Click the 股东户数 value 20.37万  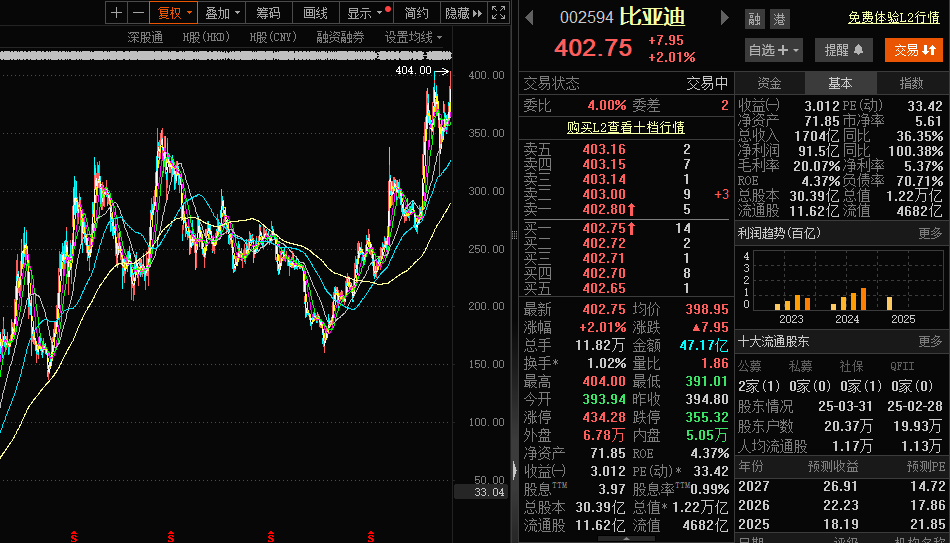[x=848, y=426]
